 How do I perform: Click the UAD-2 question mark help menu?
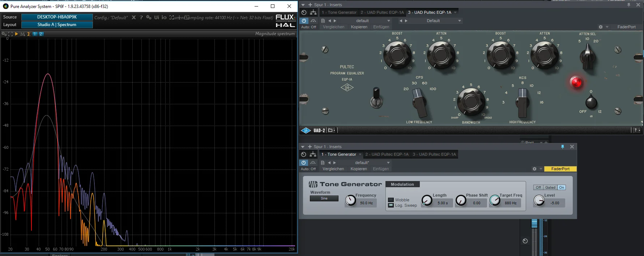pyautogui.click(x=636, y=130)
